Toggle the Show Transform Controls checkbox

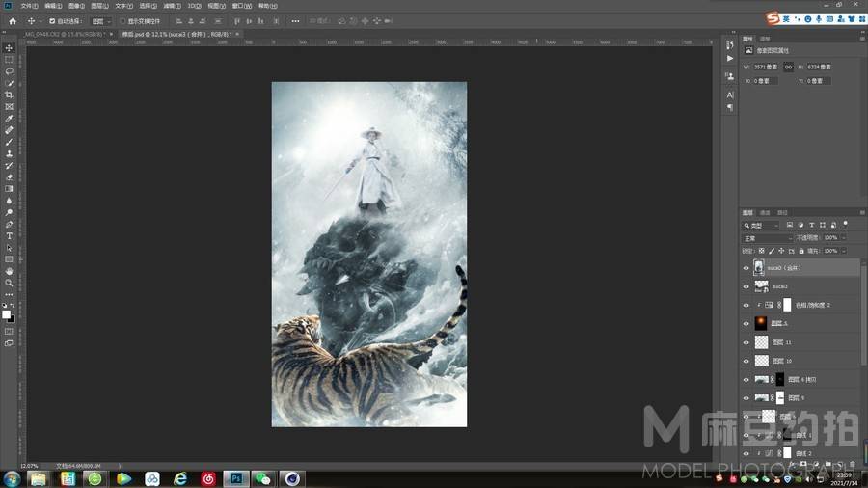(122, 21)
